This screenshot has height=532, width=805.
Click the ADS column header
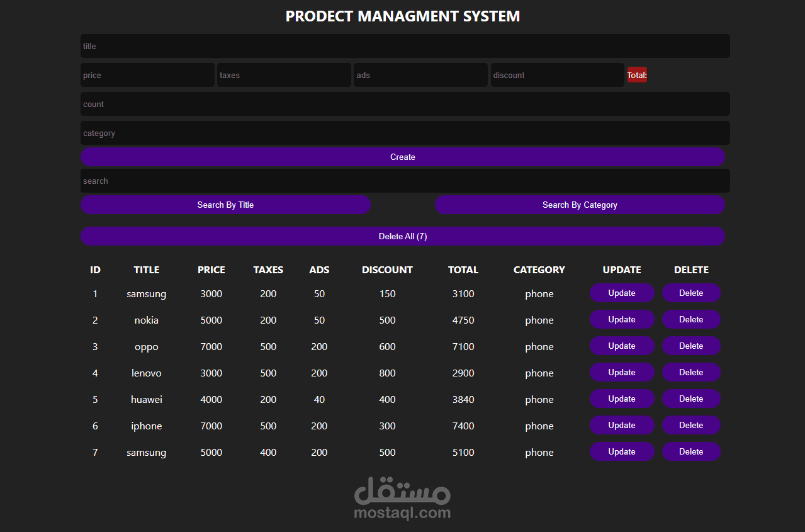click(319, 269)
